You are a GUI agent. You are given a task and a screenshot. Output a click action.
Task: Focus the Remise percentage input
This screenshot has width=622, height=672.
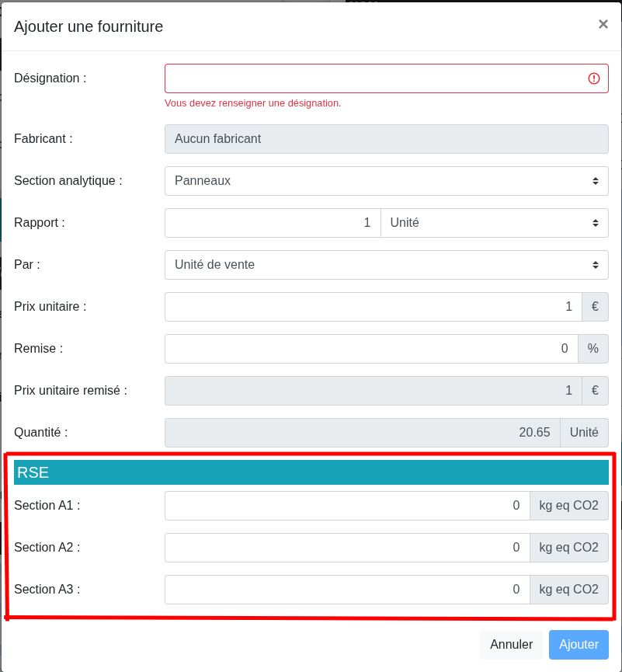[371, 349]
